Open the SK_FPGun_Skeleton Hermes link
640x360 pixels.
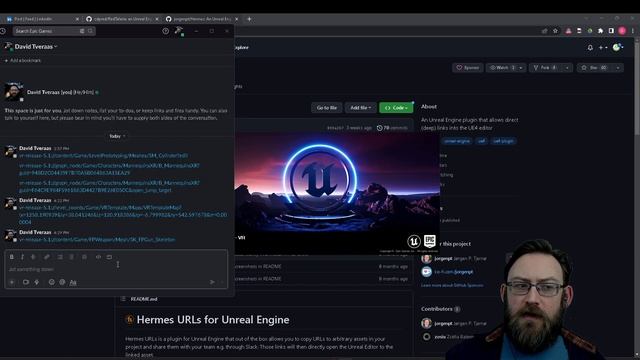pyautogui.click(x=97, y=240)
